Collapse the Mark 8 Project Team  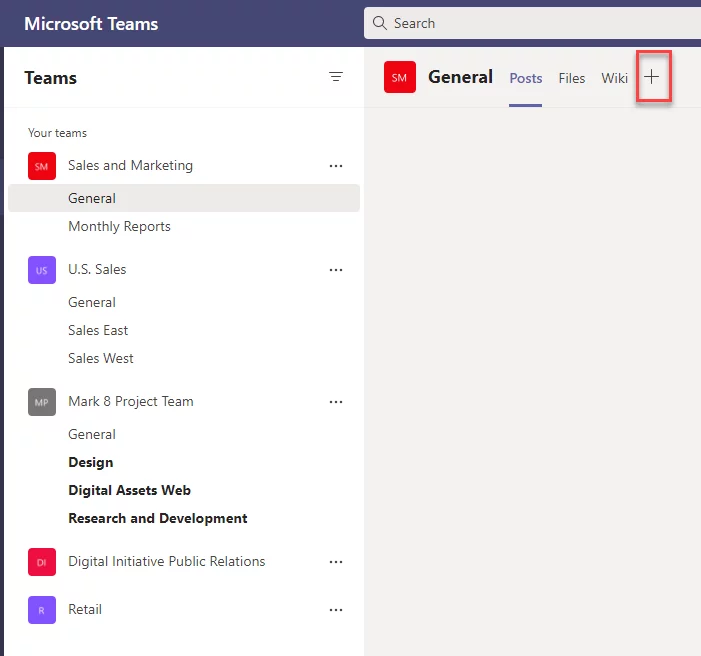[131, 402]
